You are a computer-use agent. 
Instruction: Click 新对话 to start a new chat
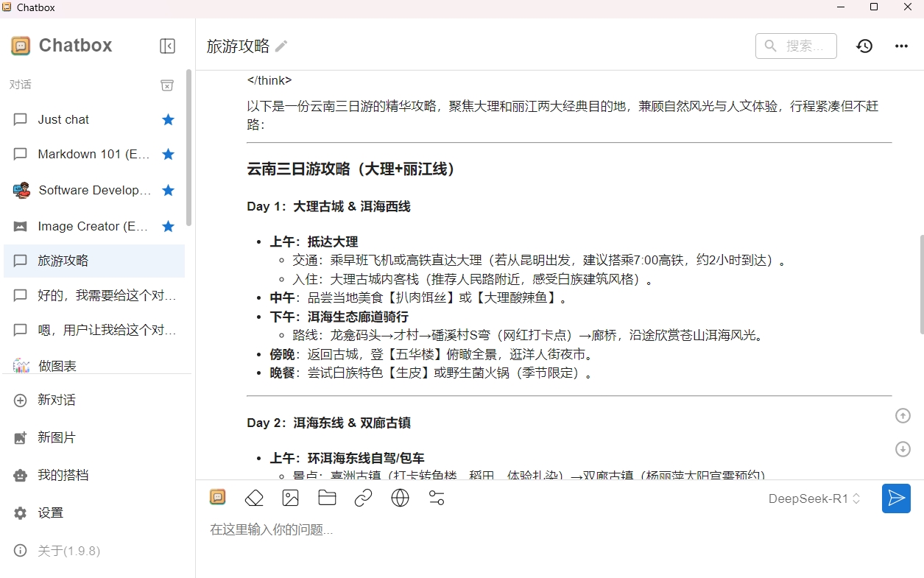pos(56,400)
